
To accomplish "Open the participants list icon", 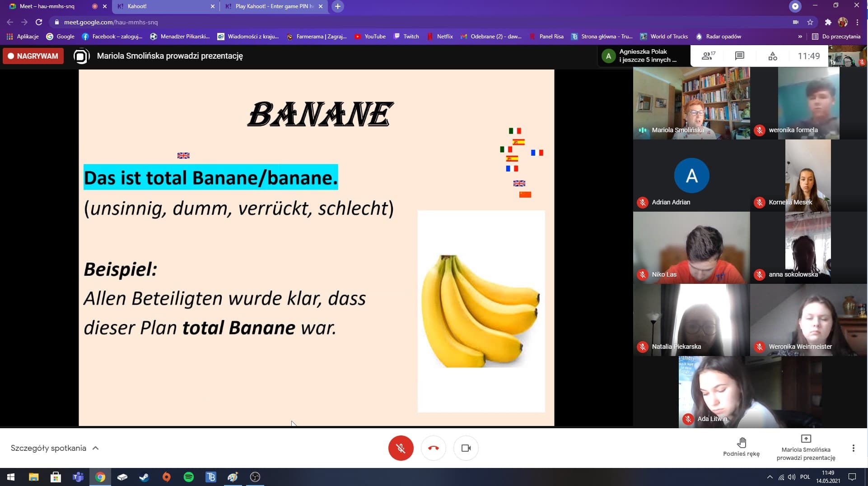I will pyautogui.click(x=708, y=56).
